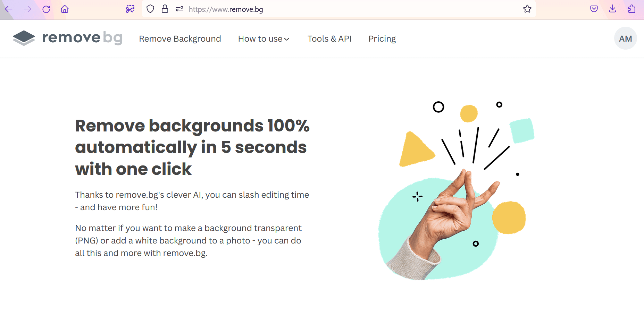Save page to Pocket
The image size is (644, 325).
(594, 9)
